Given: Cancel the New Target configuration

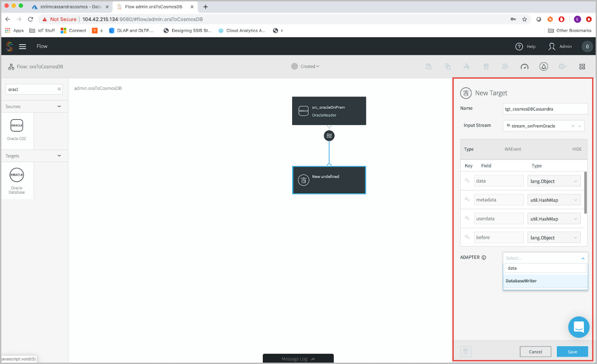Looking at the screenshot, I should [535, 351].
